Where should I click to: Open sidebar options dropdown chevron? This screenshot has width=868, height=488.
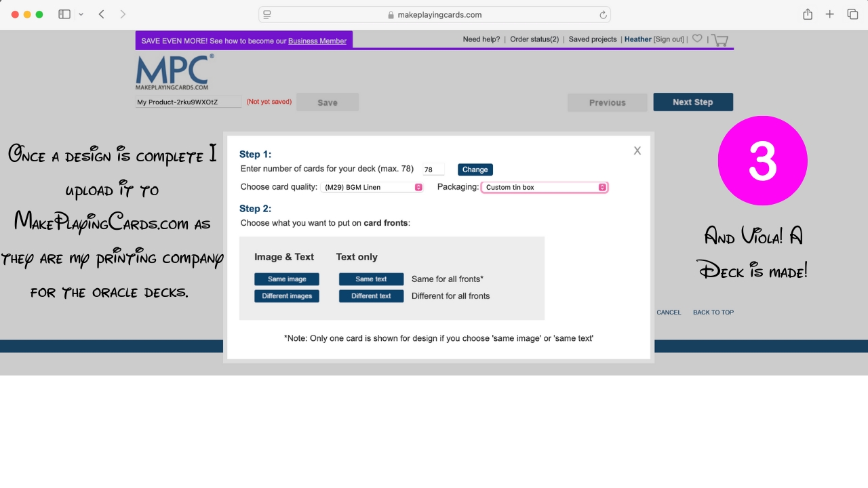coord(81,14)
